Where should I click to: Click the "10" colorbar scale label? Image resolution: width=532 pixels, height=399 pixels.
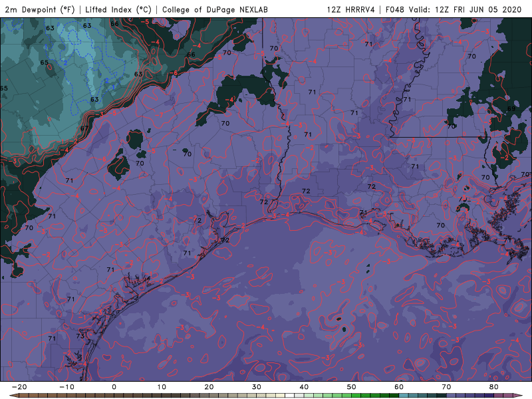(162, 387)
